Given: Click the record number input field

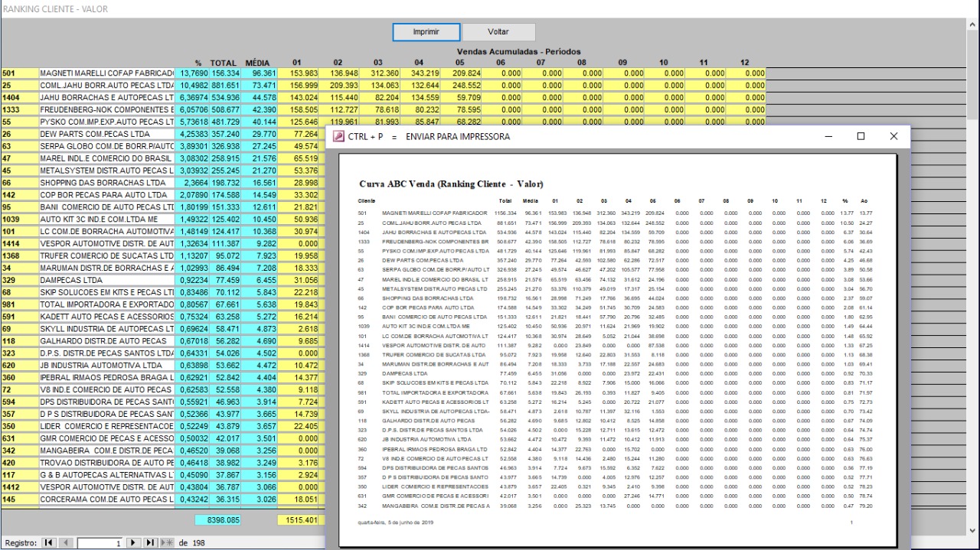Looking at the screenshot, I should pos(100,542).
